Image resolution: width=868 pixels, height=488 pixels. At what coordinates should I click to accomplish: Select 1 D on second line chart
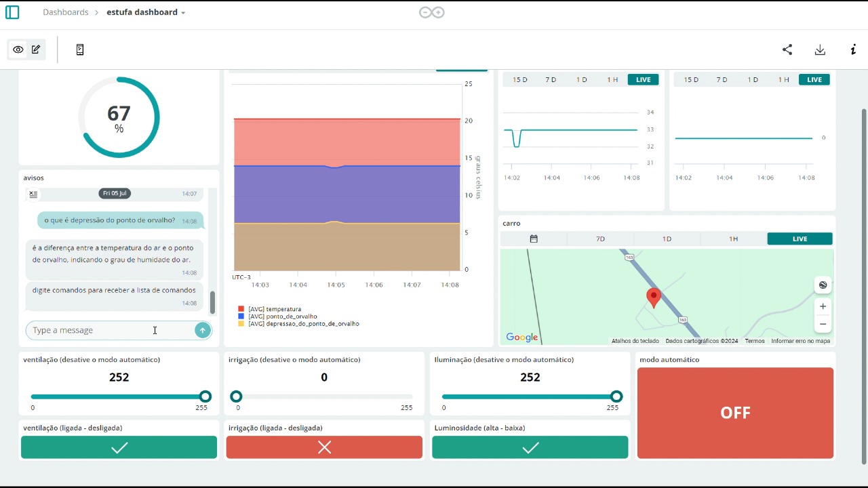pos(753,80)
